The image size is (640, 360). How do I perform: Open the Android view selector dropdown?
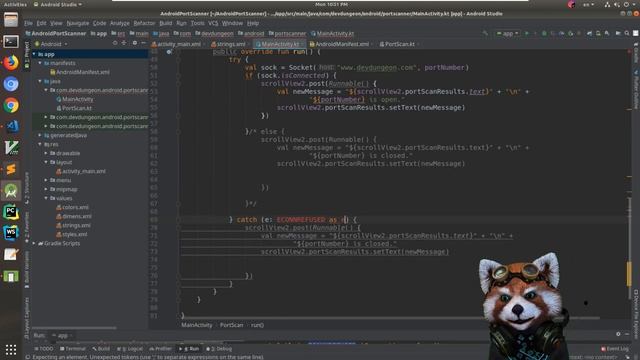pos(51,44)
